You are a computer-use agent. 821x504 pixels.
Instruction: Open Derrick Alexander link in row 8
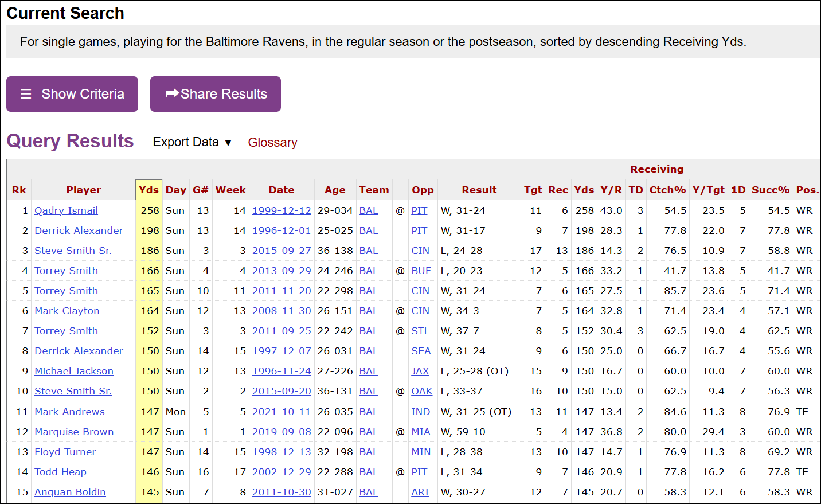[79, 351]
